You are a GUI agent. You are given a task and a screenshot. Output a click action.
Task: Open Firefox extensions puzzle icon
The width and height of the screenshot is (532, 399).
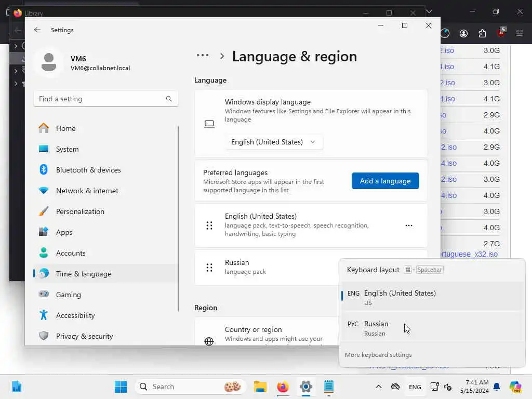482,33
